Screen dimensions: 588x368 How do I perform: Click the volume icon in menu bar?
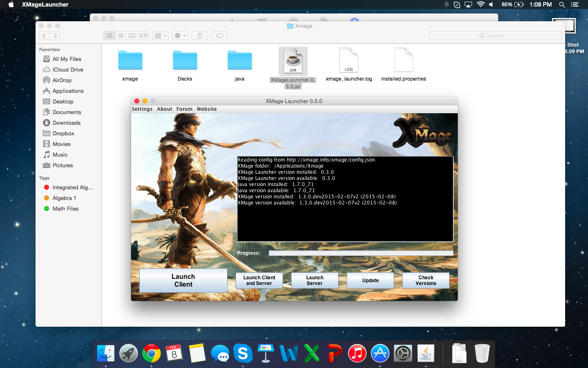491,4
